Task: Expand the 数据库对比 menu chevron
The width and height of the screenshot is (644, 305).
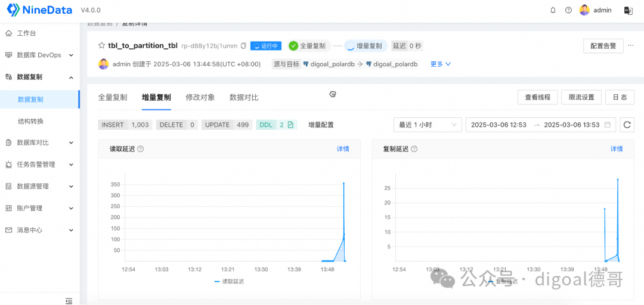Action: (71, 143)
